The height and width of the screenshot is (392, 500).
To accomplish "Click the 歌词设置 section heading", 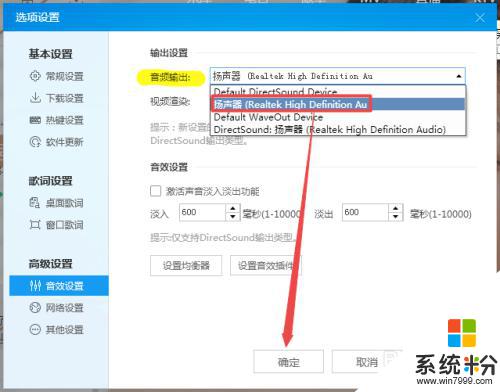I will coord(50,181).
